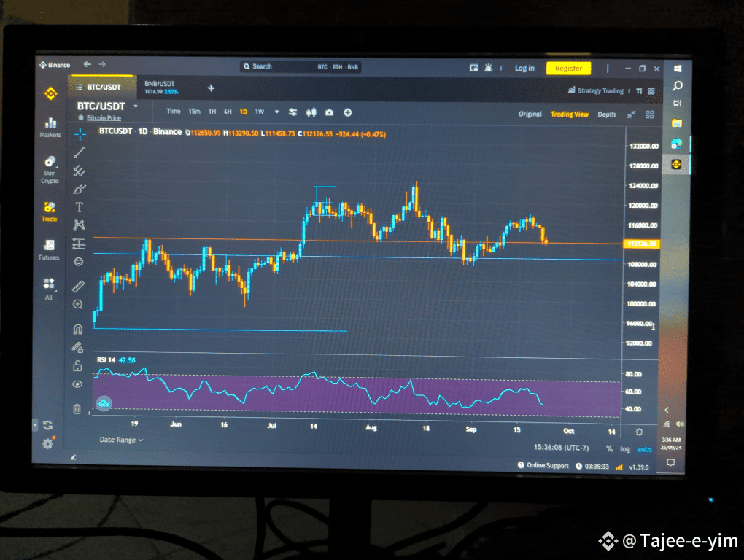
Task: Click the Windows Start button
Action: [678, 69]
